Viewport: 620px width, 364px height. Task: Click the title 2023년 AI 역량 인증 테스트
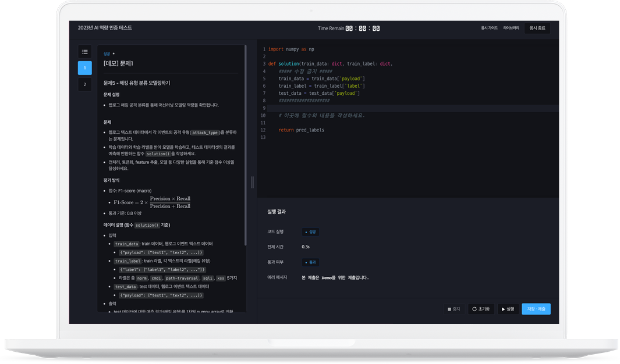coord(105,28)
